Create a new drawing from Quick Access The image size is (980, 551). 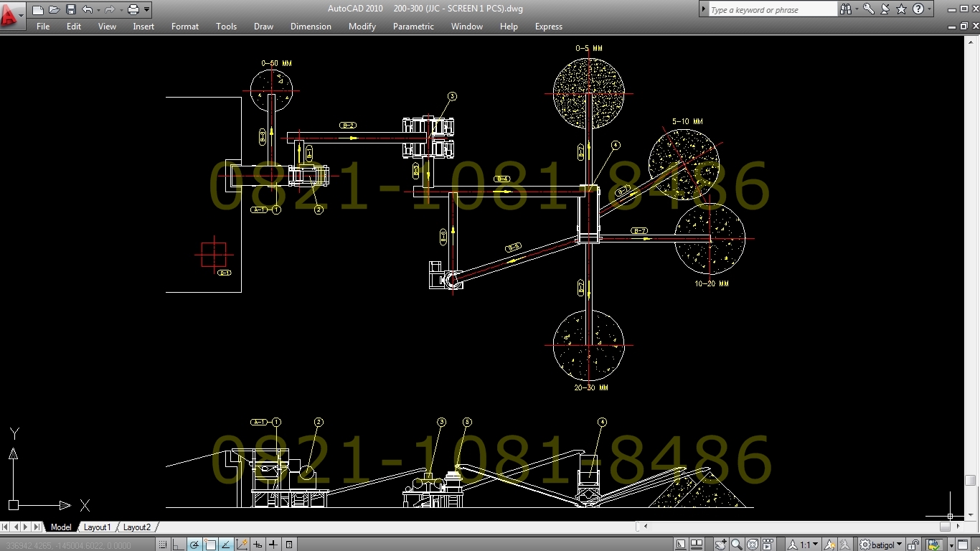tap(38, 9)
